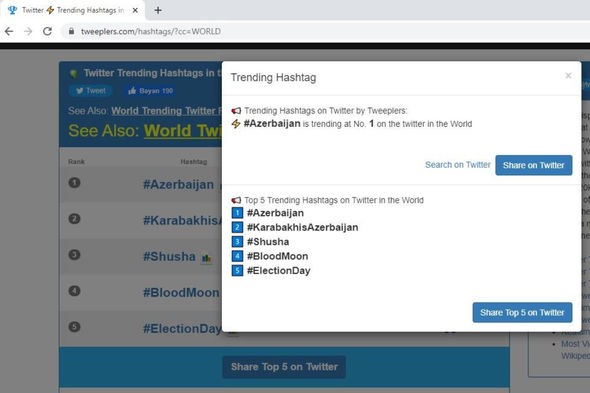Click the browser back arrow
This screenshot has height=393, width=590.
9,31
